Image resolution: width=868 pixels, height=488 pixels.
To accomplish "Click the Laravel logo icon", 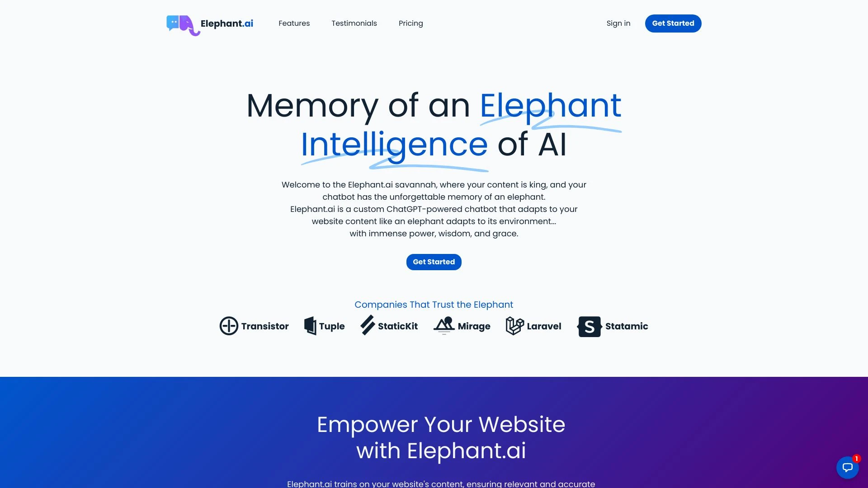I will pyautogui.click(x=514, y=326).
